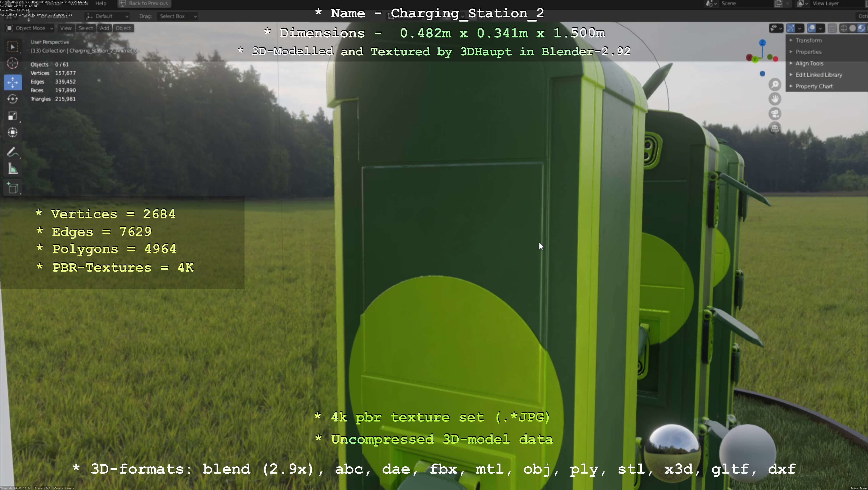Screen dimensions: 868x490
Task: Select the Rotate tool
Action: (x=12, y=99)
